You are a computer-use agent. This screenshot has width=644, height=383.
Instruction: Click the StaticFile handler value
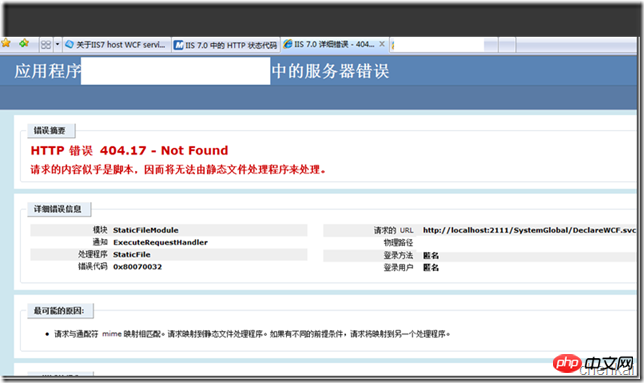(x=132, y=255)
